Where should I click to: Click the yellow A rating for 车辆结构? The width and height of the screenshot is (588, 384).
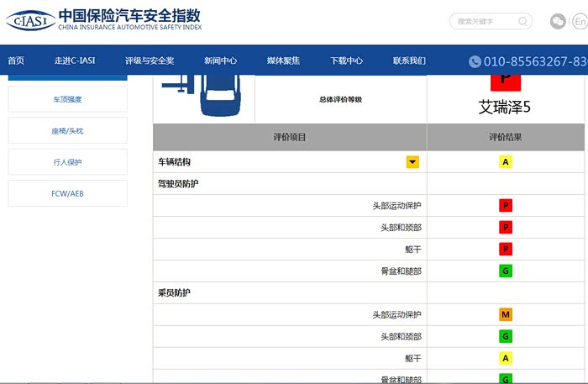(506, 162)
